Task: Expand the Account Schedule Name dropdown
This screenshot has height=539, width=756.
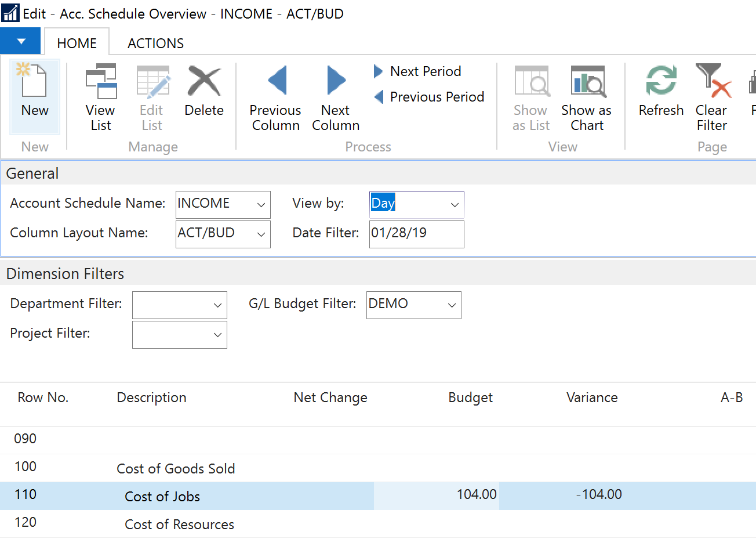Action: [x=261, y=205]
